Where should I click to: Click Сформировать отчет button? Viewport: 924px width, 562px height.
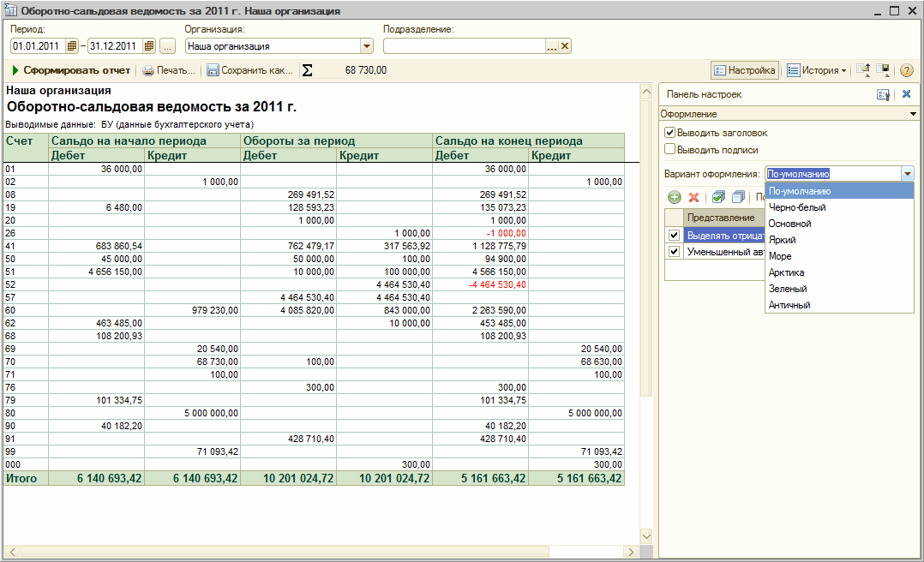70,70
